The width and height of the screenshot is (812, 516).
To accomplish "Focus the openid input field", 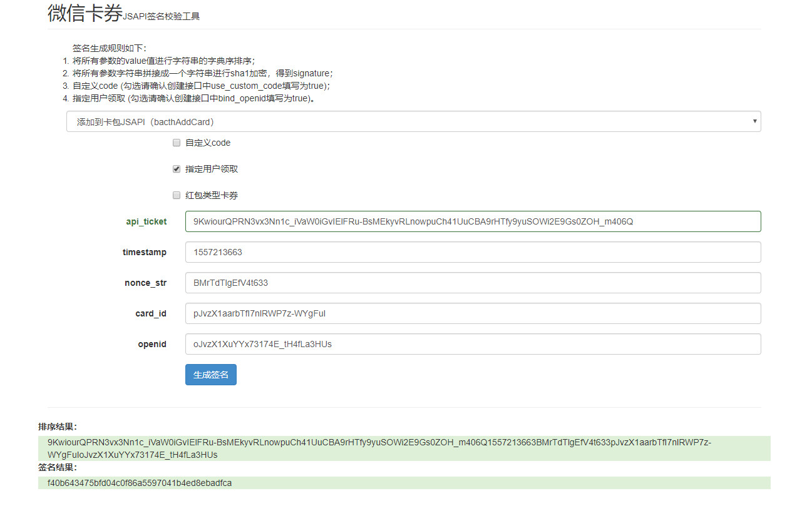I will coord(473,344).
